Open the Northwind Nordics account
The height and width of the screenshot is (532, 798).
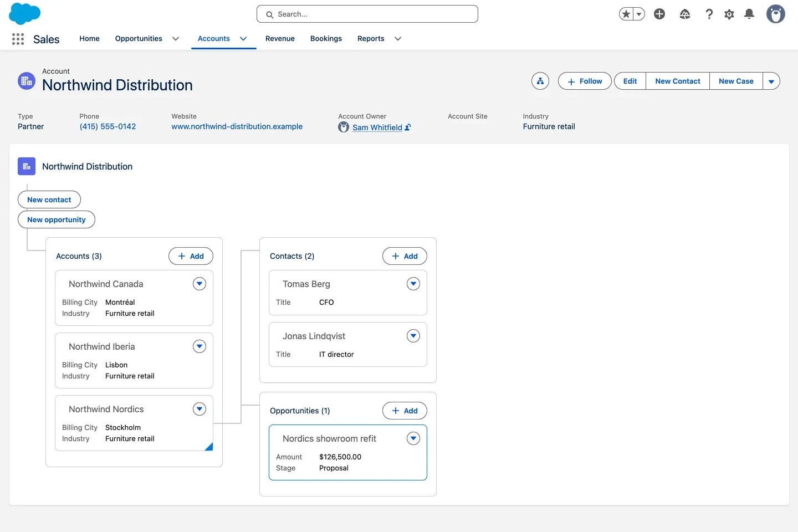[x=106, y=409]
